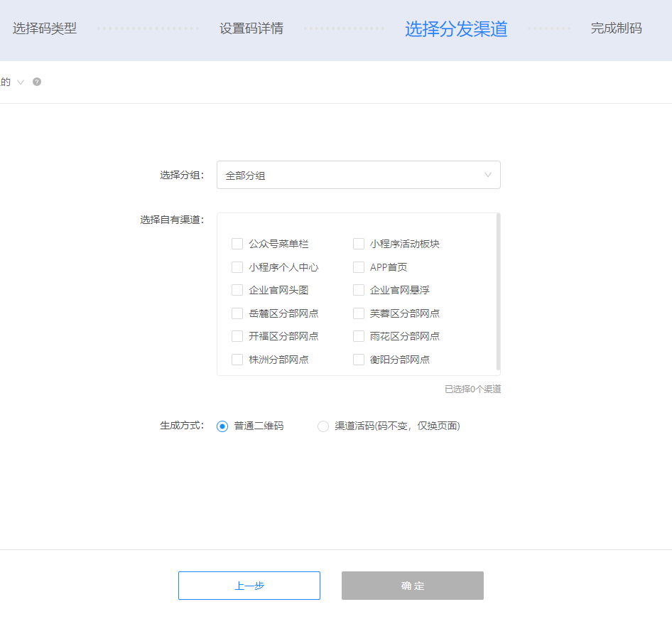Select the 普通二维码 radio button
Viewport: 672px width, 619px height.
pyautogui.click(x=222, y=426)
